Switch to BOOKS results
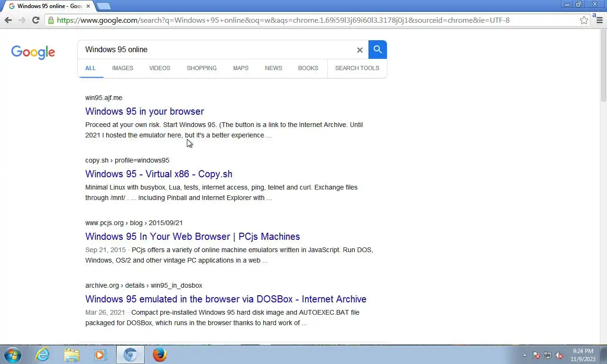This screenshot has height=364, width=607. click(x=308, y=68)
